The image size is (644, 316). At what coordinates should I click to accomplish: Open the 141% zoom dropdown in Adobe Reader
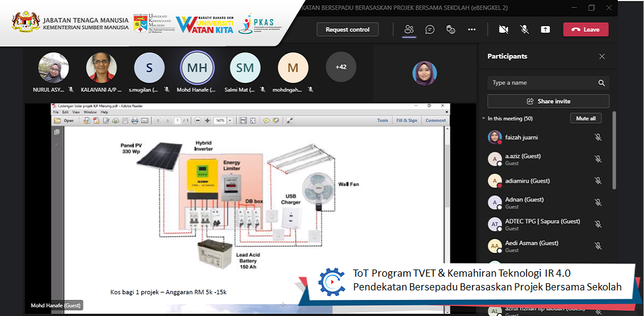coord(231,120)
